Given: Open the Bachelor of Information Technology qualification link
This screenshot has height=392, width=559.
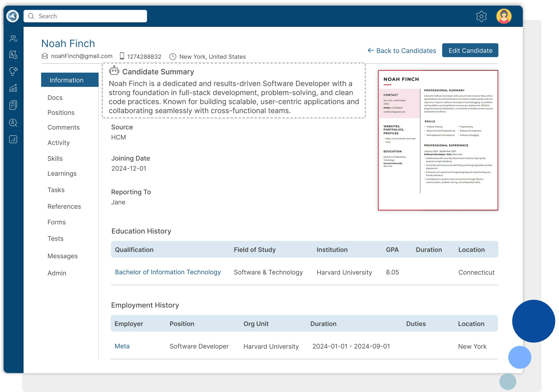Looking at the screenshot, I should point(168,272).
